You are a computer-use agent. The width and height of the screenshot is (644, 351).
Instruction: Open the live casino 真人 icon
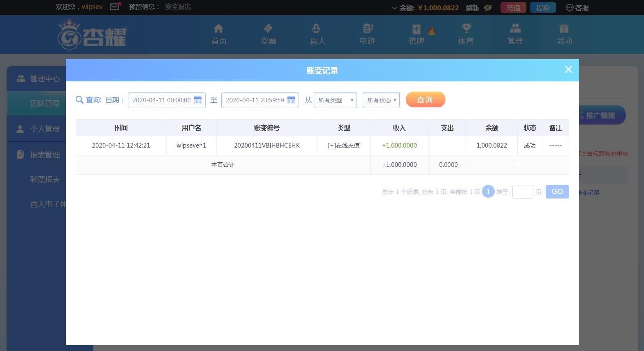click(x=316, y=29)
